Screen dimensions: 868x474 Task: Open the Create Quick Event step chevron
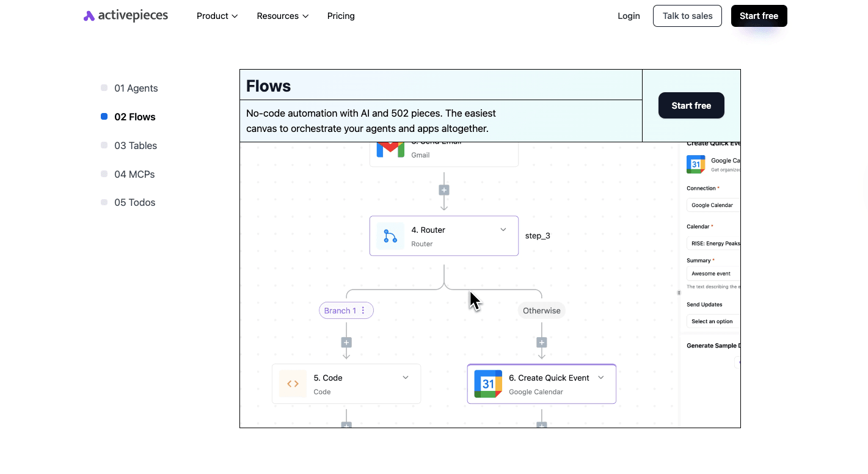pos(601,377)
